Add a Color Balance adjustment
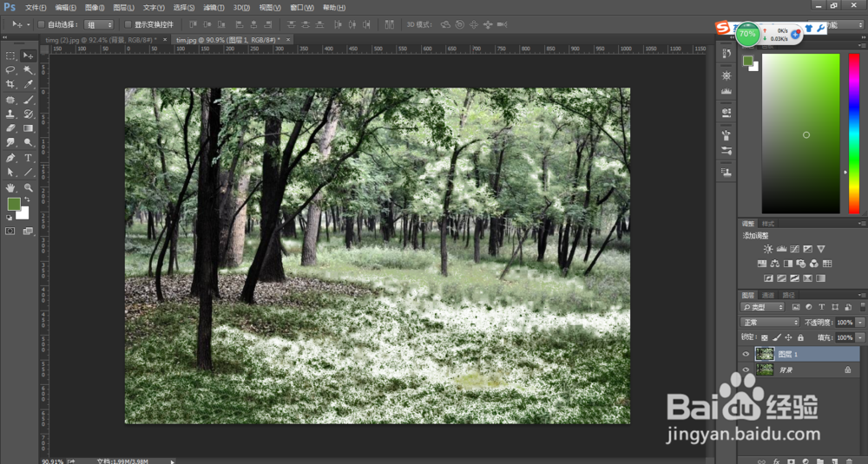Viewport: 868px width, 464px height. [774, 264]
